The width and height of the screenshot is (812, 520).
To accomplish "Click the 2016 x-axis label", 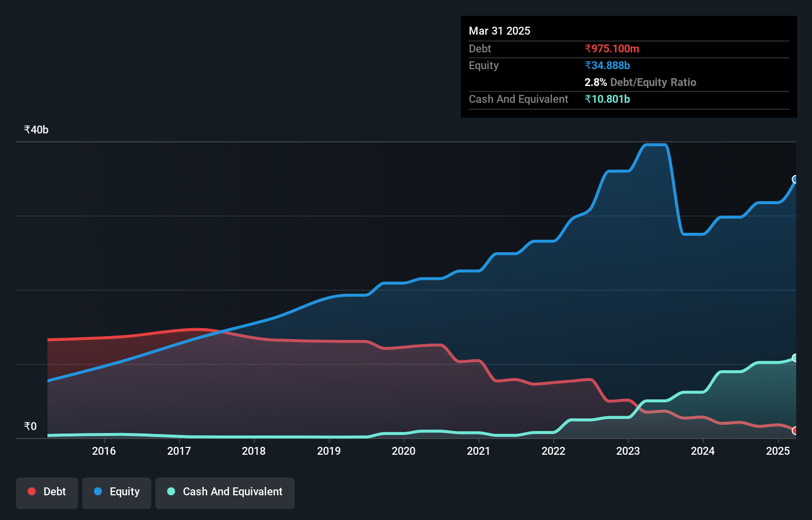I will (104, 451).
